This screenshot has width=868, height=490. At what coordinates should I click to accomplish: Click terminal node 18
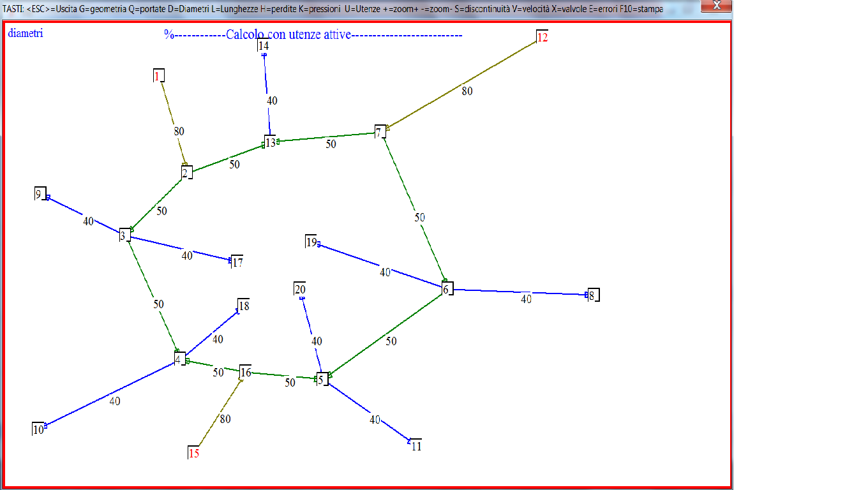coord(243,306)
